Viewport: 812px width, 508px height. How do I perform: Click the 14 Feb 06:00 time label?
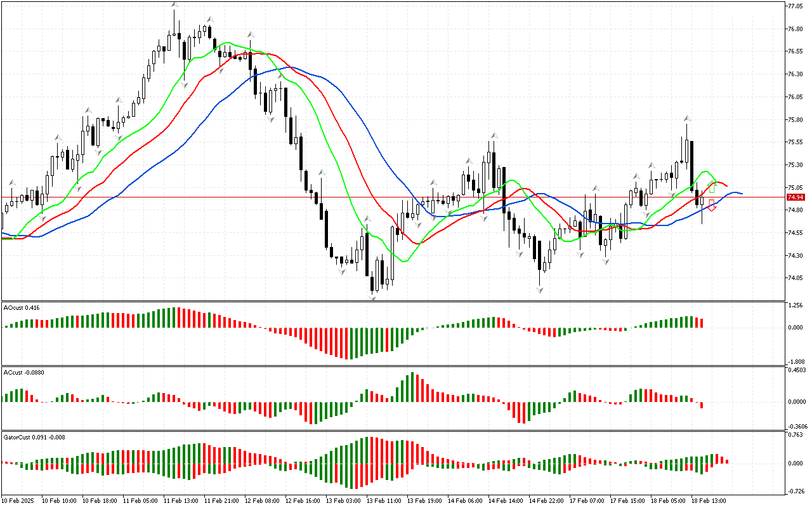(465, 501)
